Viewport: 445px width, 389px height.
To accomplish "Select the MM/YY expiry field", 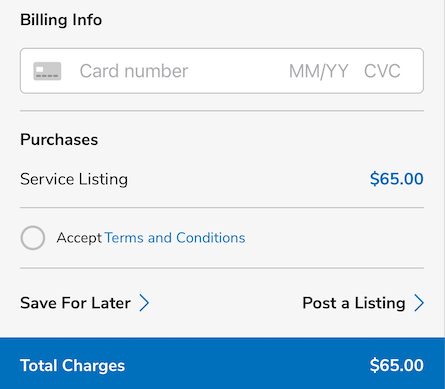I will tap(318, 71).
